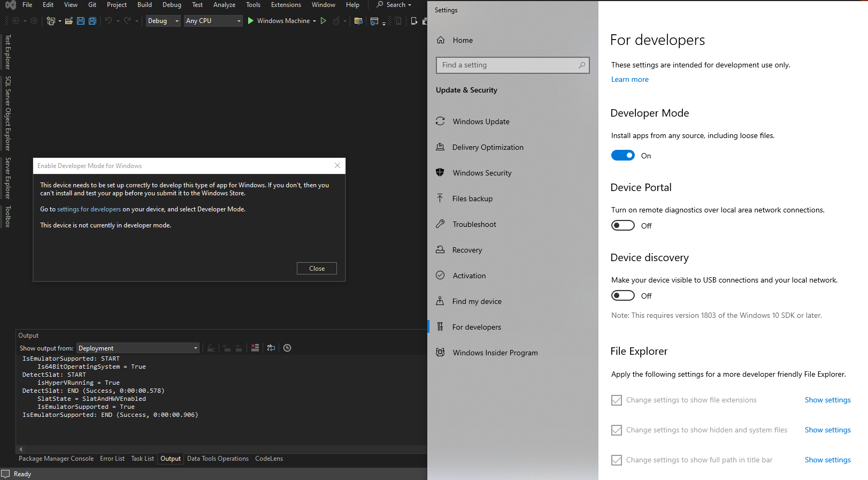Open the Analyze menu
The height and width of the screenshot is (480, 868).
click(x=224, y=5)
